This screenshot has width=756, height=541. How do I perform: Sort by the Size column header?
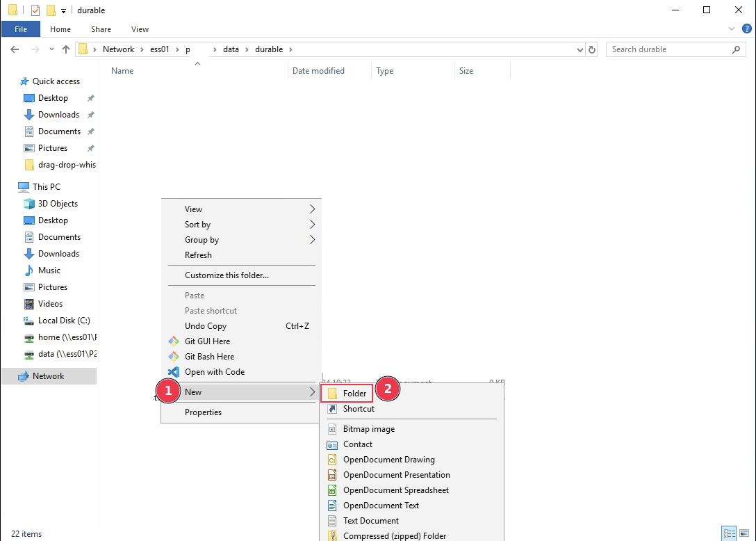coord(482,71)
